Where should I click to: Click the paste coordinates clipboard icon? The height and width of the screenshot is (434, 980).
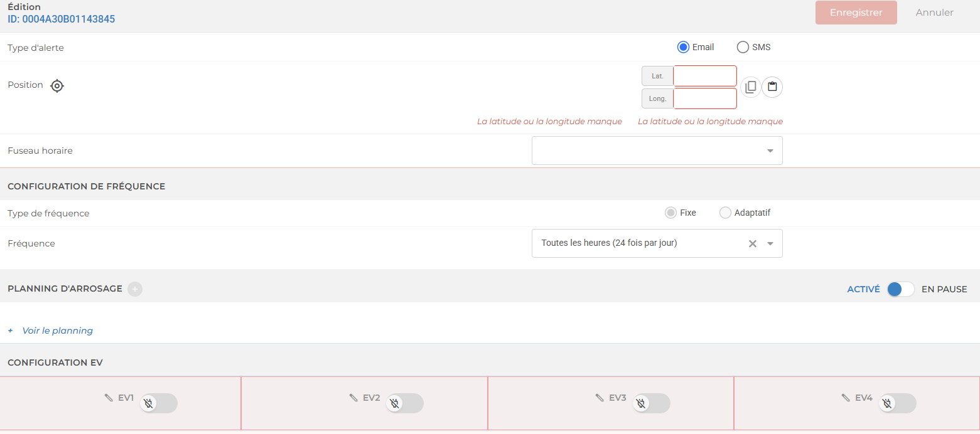tap(772, 87)
